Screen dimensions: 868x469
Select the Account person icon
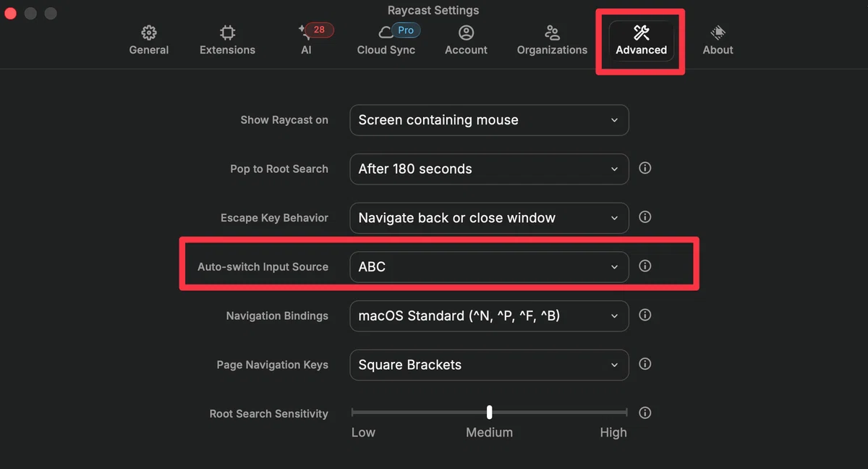click(467, 33)
